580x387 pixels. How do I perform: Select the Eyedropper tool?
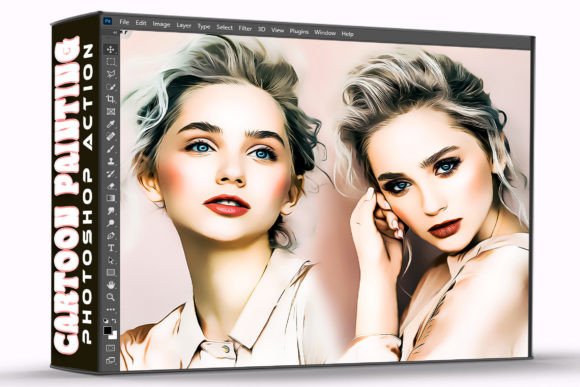click(111, 124)
